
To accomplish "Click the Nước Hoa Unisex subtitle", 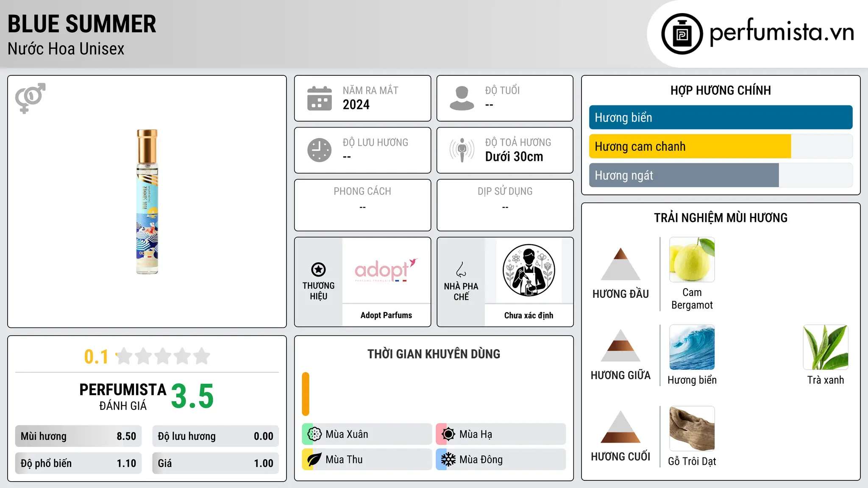I will [66, 49].
